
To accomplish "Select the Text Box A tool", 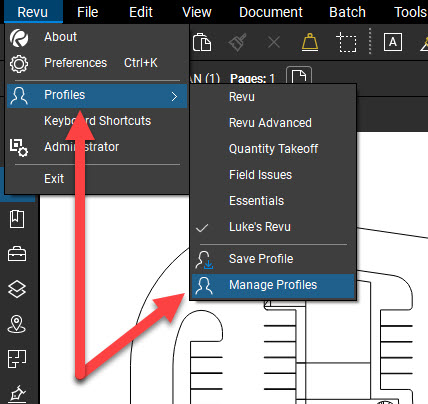I will (393, 42).
